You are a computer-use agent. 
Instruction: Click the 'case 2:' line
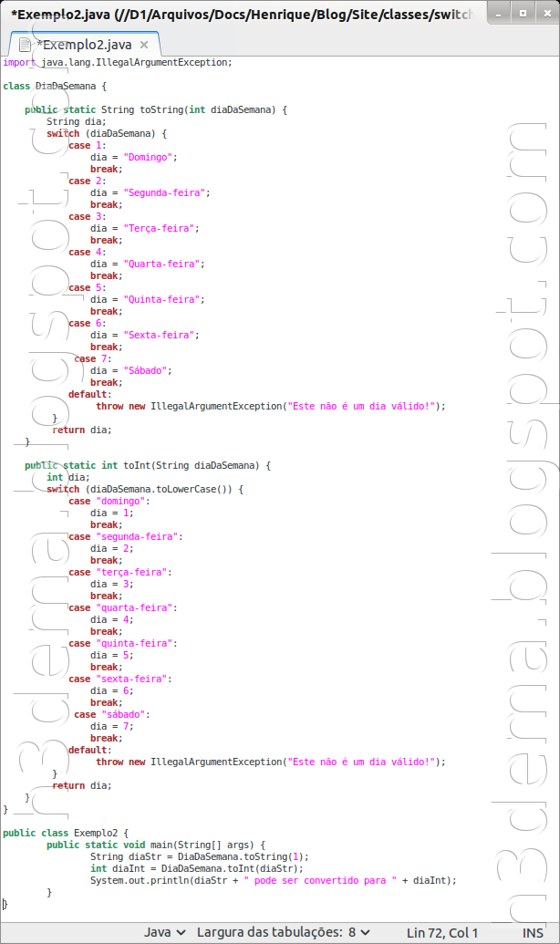(x=88, y=181)
